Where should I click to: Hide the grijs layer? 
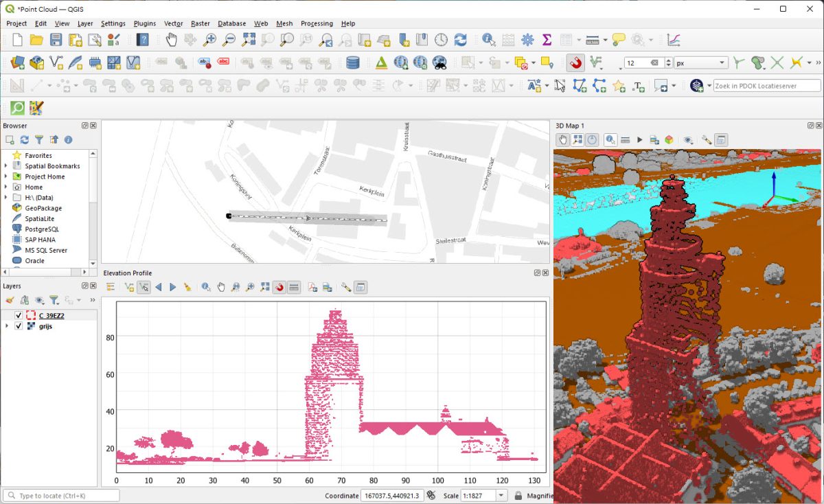click(x=19, y=326)
